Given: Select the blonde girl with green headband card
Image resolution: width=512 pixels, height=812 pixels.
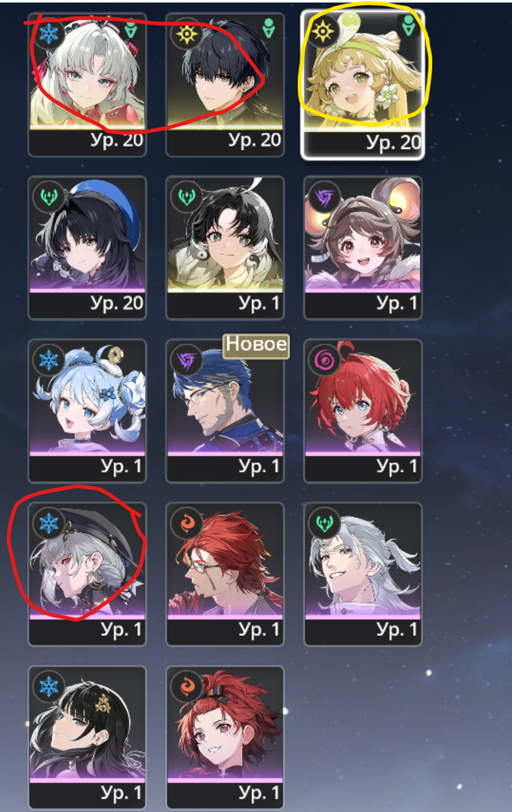Looking at the screenshot, I should (x=362, y=84).
